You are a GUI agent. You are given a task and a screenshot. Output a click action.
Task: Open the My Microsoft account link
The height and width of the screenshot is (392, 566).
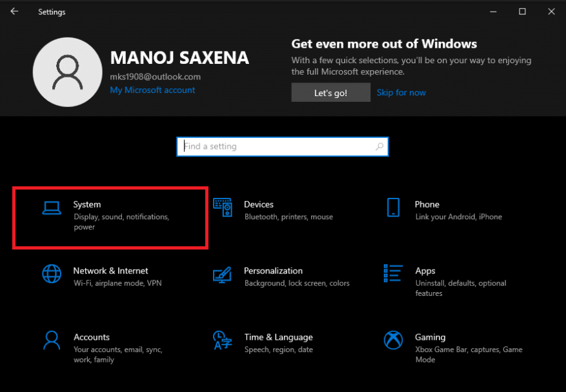(x=152, y=90)
